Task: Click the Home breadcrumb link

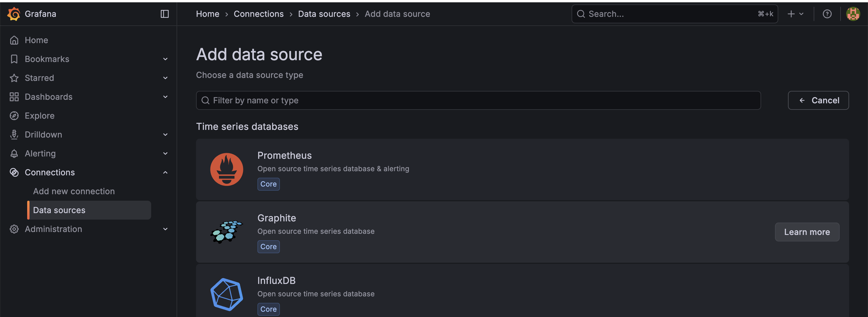Action: [208, 14]
